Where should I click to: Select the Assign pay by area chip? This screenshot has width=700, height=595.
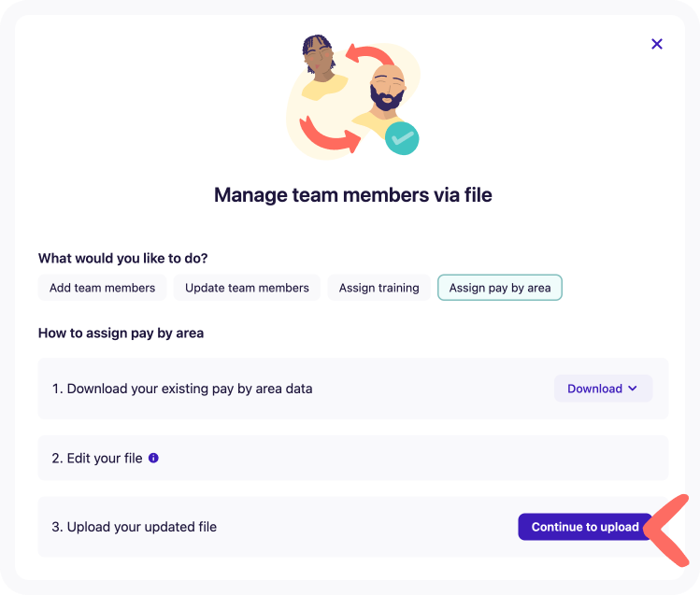coord(500,288)
